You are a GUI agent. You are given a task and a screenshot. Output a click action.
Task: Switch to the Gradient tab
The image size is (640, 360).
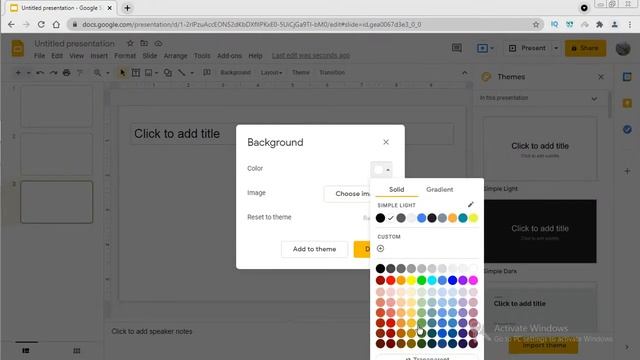(439, 189)
